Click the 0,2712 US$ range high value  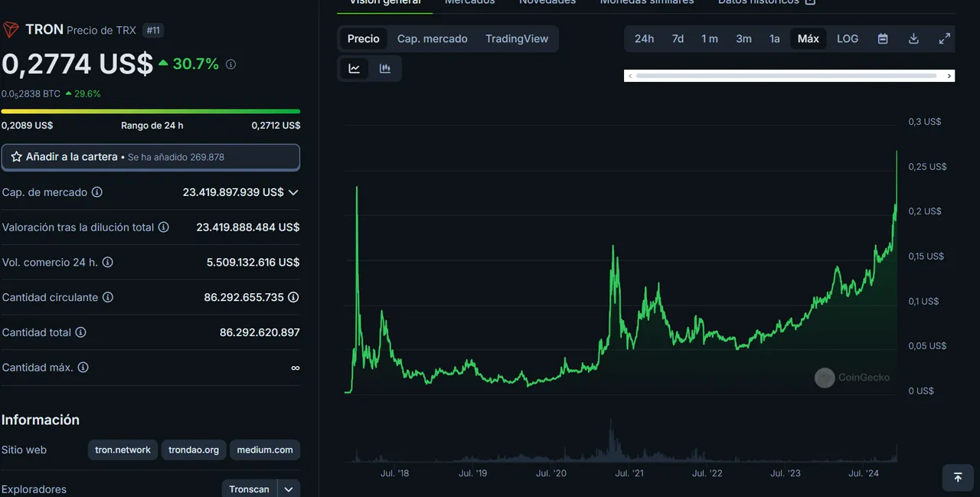tap(276, 126)
